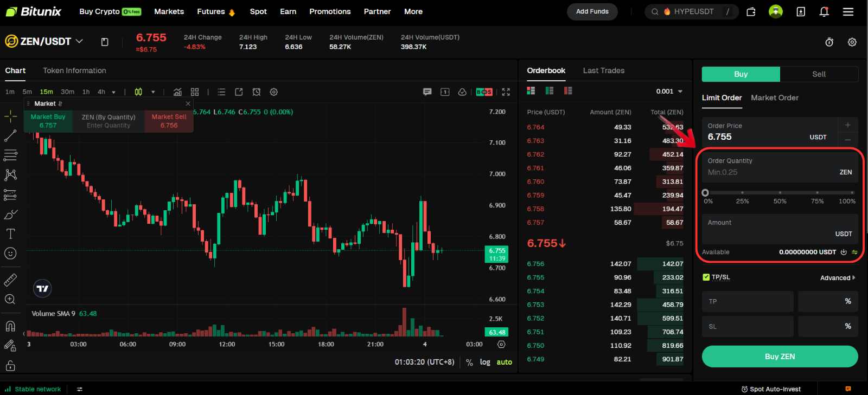
Task: Open the chart layout grid selector
Action: coord(195,92)
